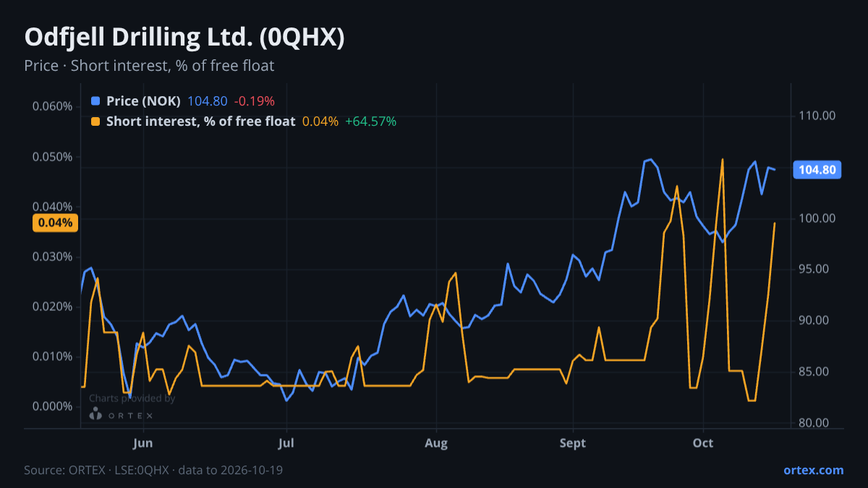Click the Sept label on the time axis

[x=573, y=442]
